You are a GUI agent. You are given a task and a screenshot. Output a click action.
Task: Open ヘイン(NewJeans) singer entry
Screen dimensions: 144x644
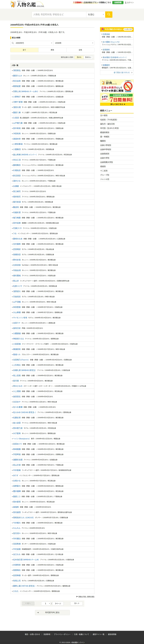22,439
